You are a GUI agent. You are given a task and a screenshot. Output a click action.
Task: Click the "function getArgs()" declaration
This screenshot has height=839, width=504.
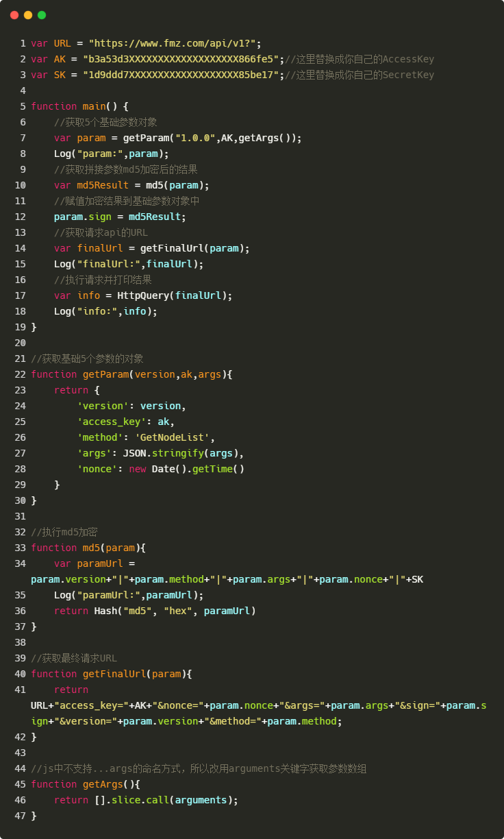coord(85,784)
